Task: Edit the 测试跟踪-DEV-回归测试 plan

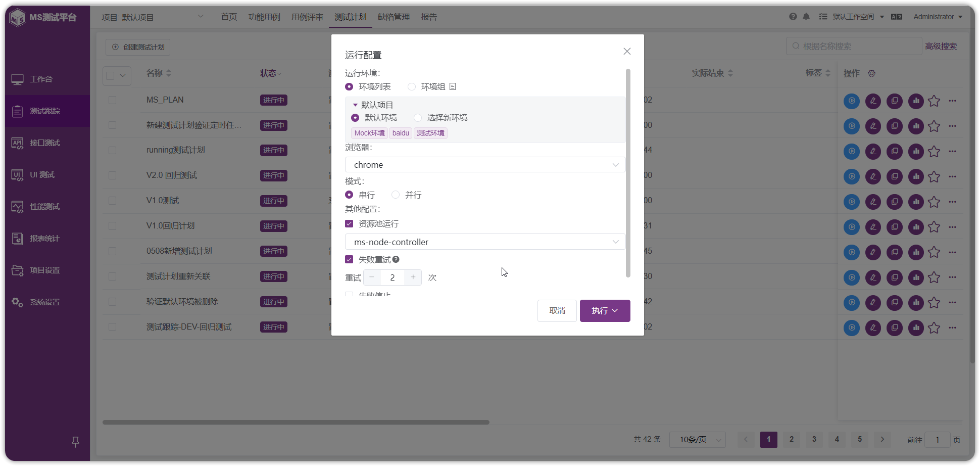Action: pyautogui.click(x=873, y=328)
